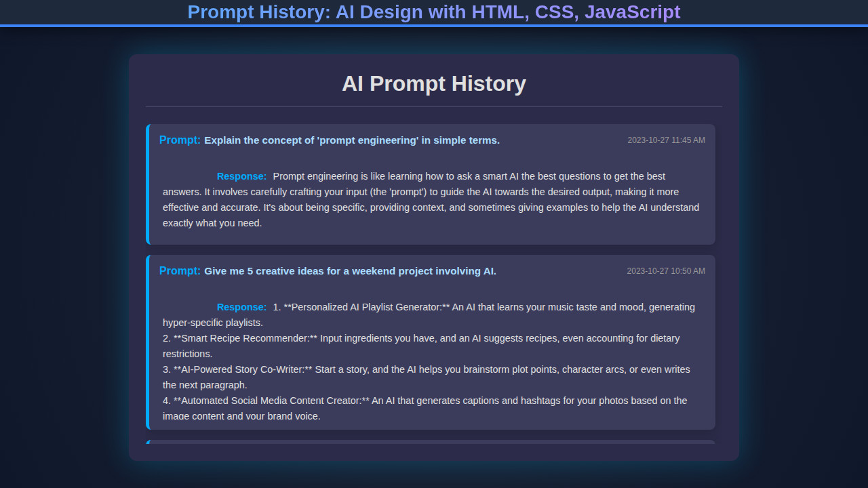This screenshot has height=488, width=868.
Task: Click the 'Prompt:' label on second card
Action: coord(179,270)
